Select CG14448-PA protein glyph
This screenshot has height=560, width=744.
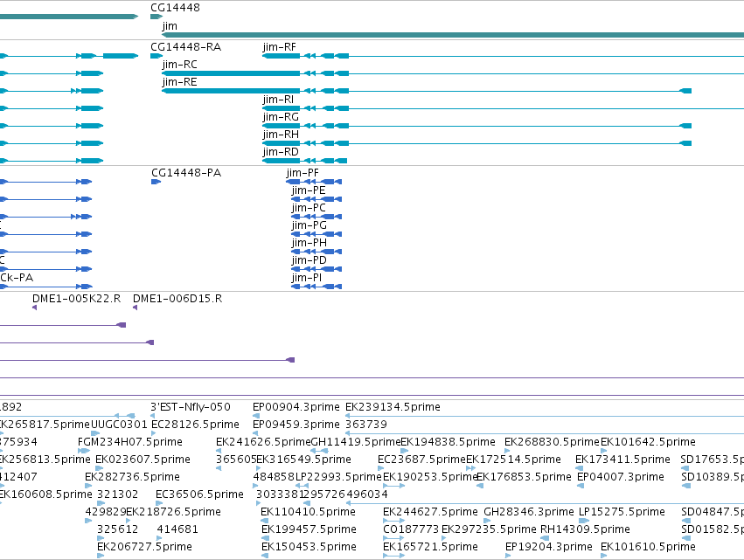[156, 182]
